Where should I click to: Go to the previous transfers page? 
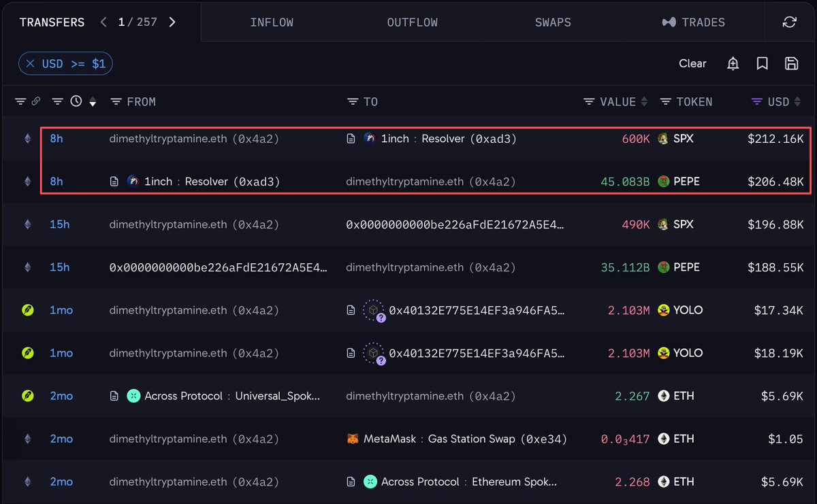click(x=103, y=22)
